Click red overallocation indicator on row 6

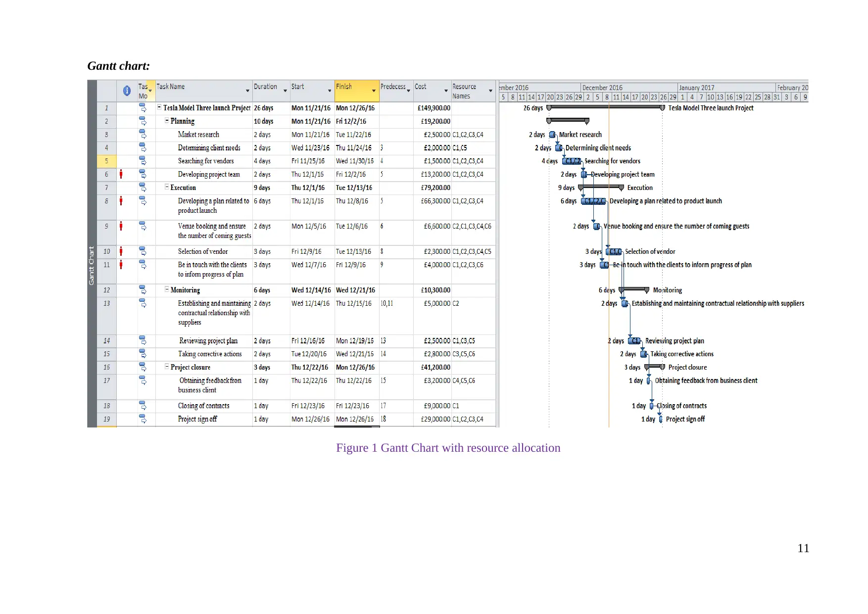pos(121,174)
